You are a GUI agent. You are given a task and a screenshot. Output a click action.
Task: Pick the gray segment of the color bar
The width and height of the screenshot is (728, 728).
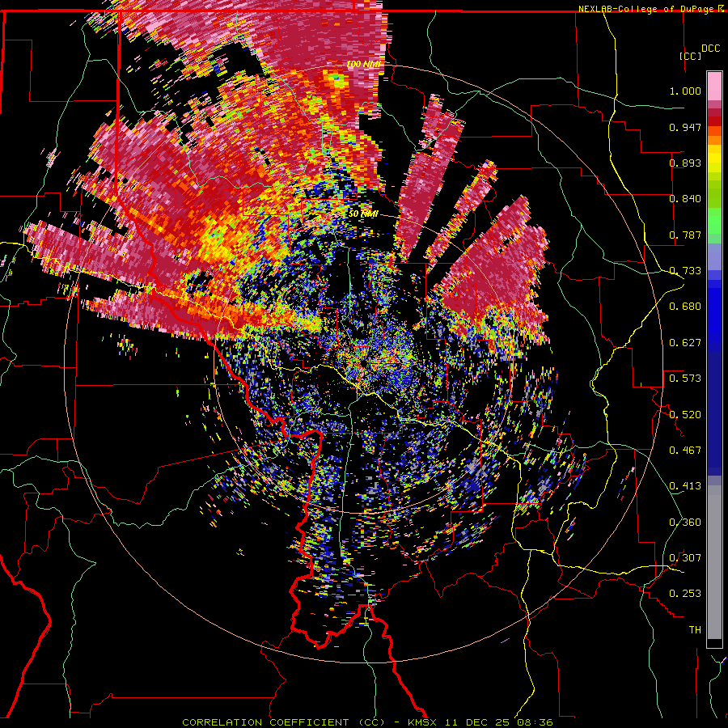[714, 562]
